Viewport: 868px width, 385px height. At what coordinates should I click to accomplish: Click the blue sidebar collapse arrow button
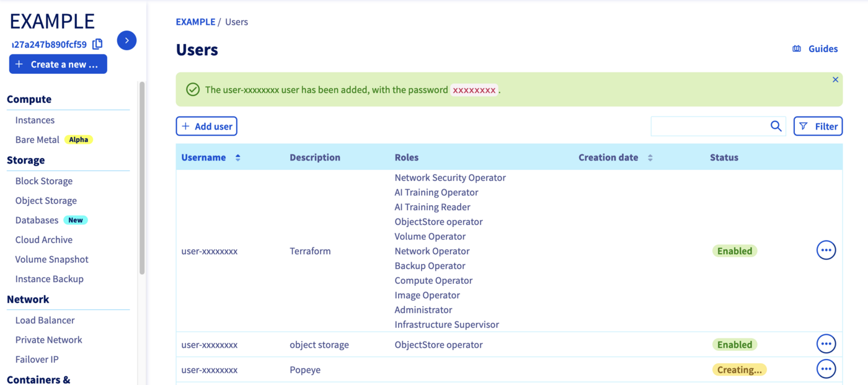coord(126,40)
